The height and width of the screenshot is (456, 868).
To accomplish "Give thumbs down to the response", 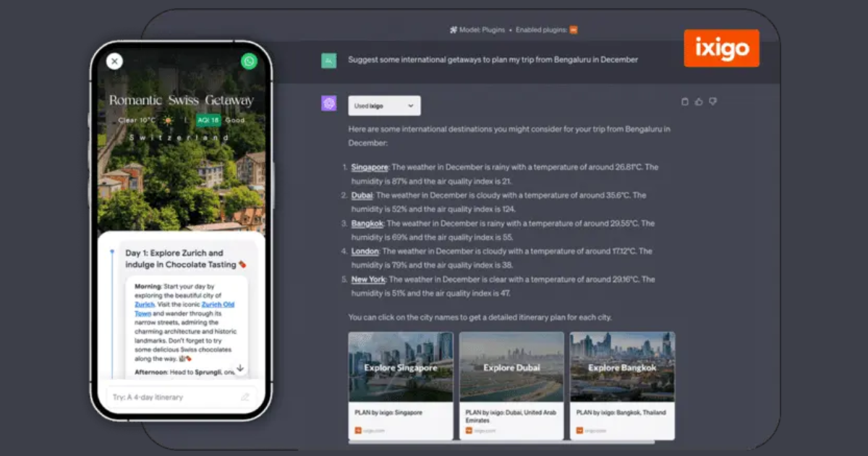I will pyautogui.click(x=712, y=102).
